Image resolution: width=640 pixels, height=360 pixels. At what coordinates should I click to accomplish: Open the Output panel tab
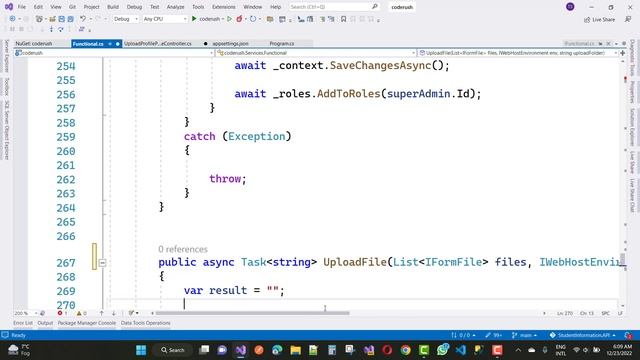(45, 323)
